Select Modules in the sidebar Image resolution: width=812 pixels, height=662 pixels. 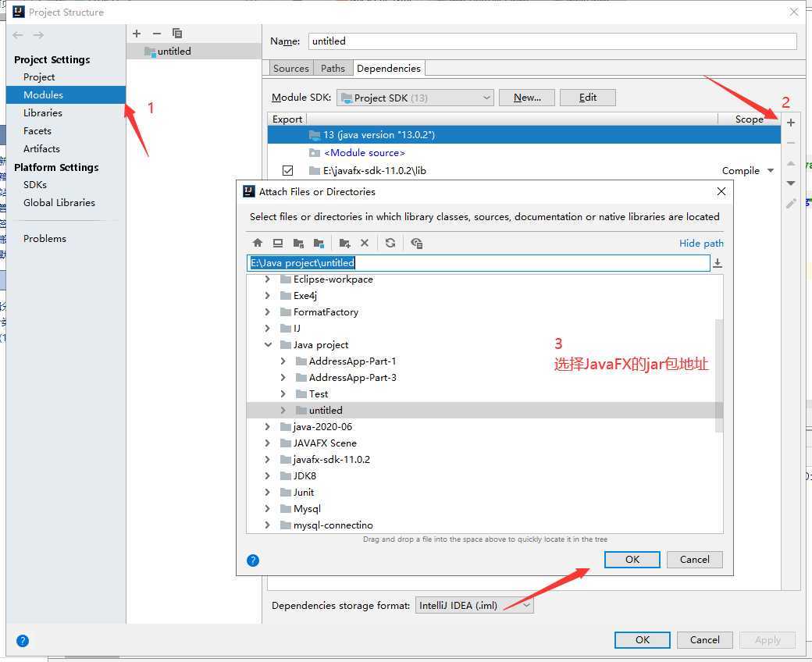(66, 94)
